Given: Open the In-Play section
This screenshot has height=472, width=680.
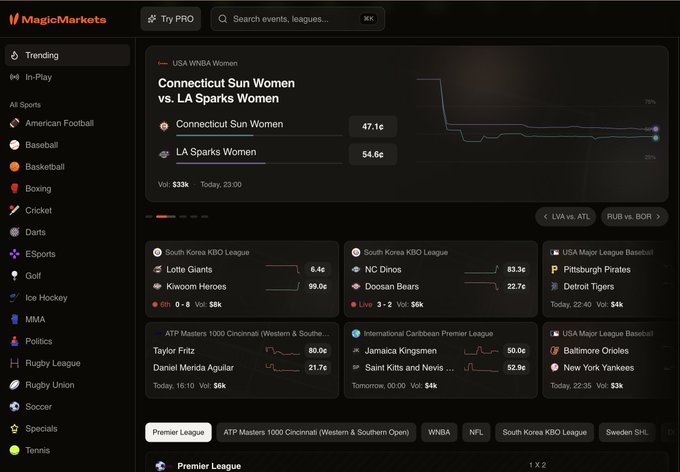Looking at the screenshot, I should (67, 77).
